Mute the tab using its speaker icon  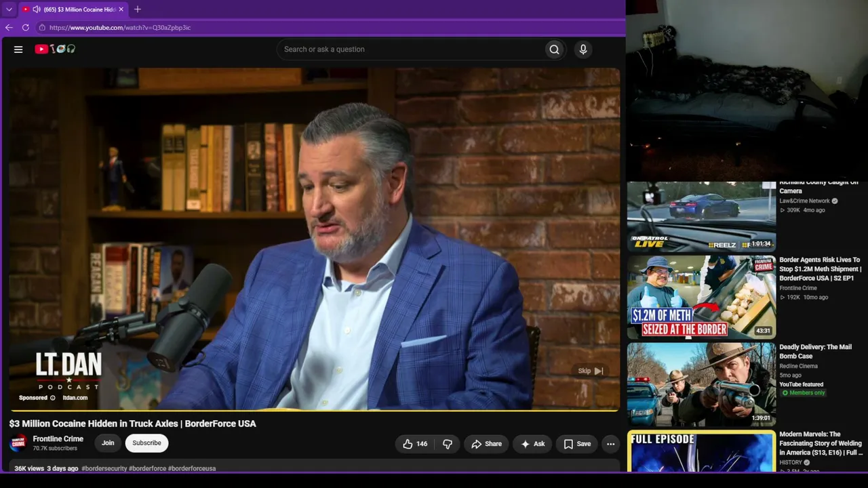(36, 9)
